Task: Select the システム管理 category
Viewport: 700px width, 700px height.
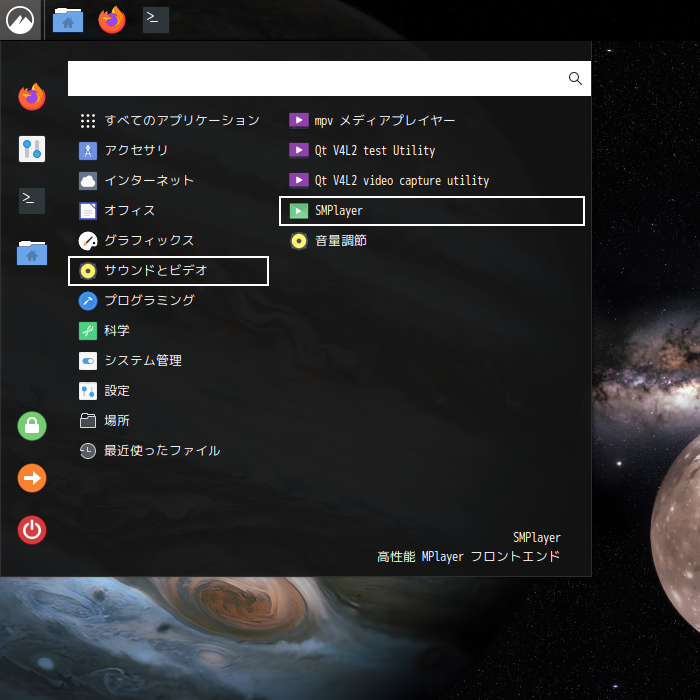Action: click(168, 361)
